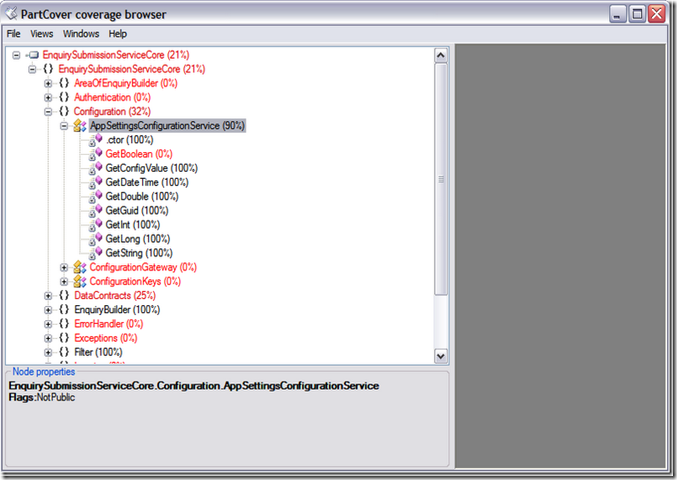Image resolution: width=677 pixels, height=480 pixels.
Task: Click the PartCover application icon in title bar
Action: [12, 14]
